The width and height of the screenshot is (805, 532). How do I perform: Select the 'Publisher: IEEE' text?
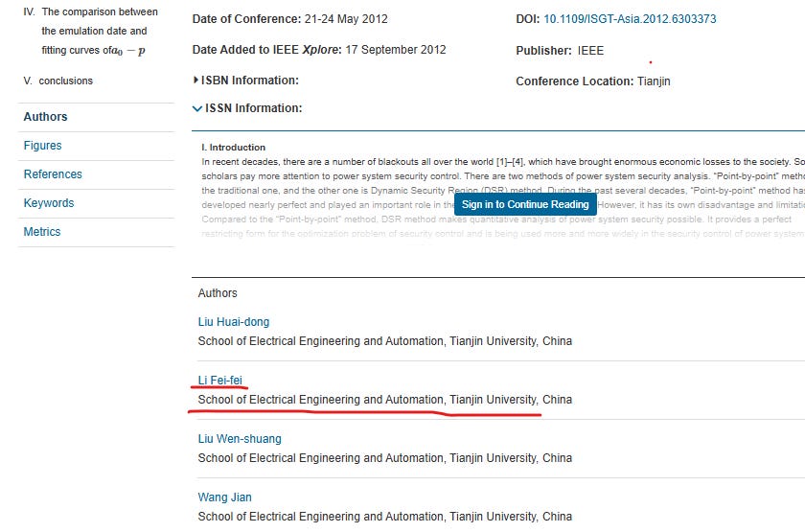pyautogui.click(x=560, y=51)
